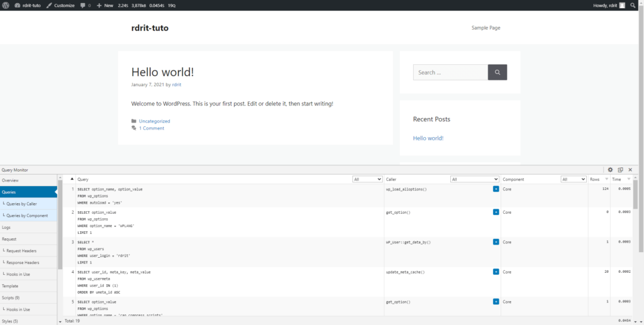Expand call stack for WP_User::get_data_by() caller
This screenshot has height=325, width=644.
(496, 242)
